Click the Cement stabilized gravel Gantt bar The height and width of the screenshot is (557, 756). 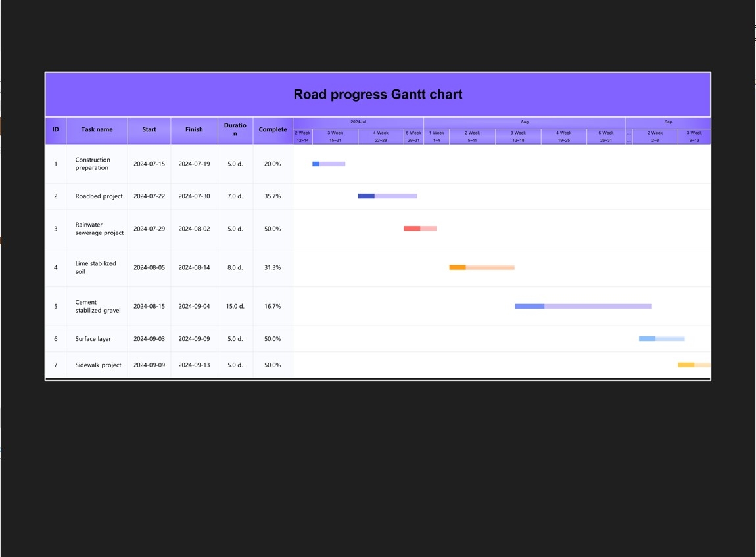coord(582,306)
